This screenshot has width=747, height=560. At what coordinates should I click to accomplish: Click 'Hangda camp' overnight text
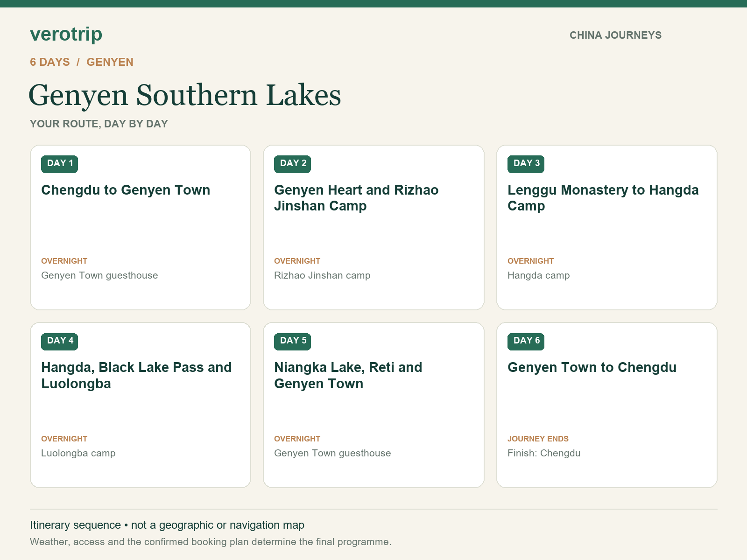[539, 276]
